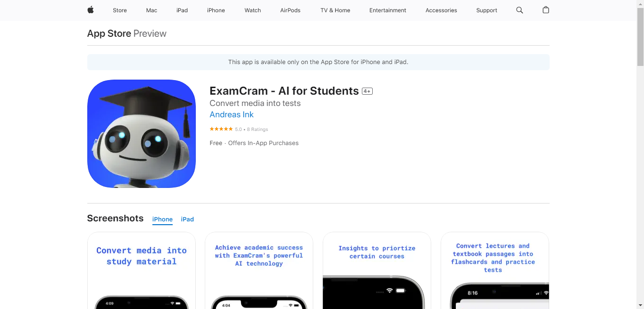Select Watch in the top menu
This screenshot has height=309, width=644.
pyautogui.click(x=253, y=10)
